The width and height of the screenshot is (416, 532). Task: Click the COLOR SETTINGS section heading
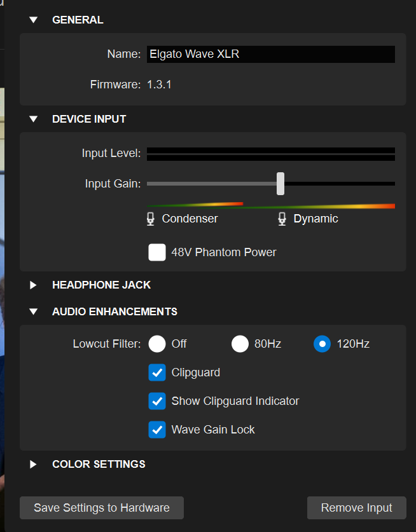(x=99, y=464)
